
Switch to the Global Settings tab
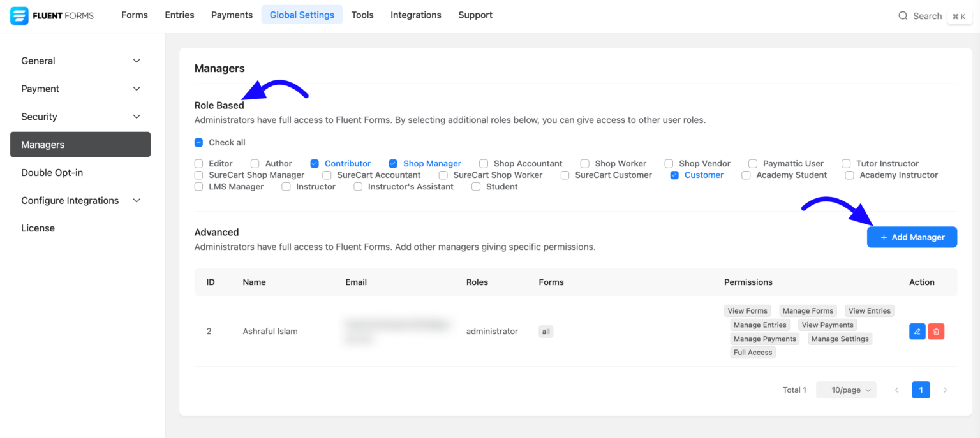302,14
